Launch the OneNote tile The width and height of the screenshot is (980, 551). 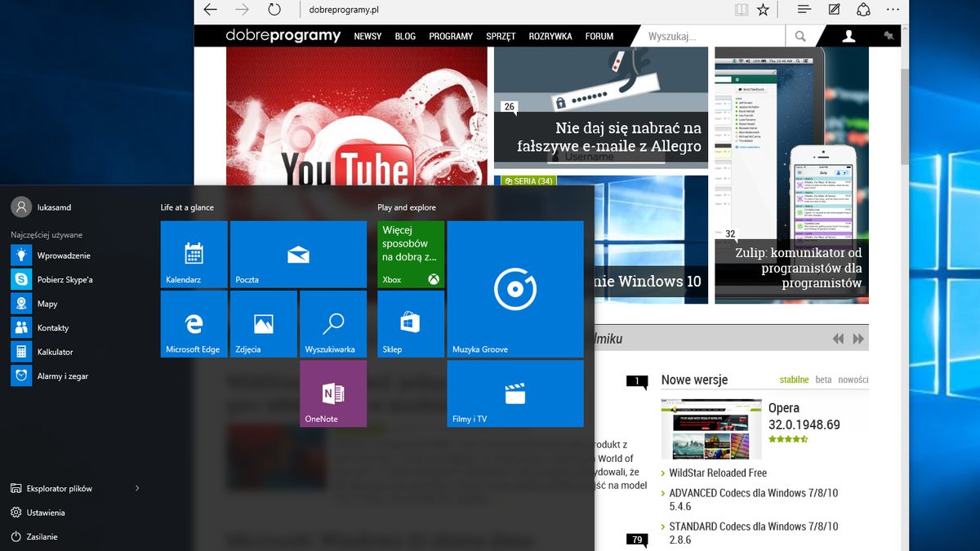333,394
